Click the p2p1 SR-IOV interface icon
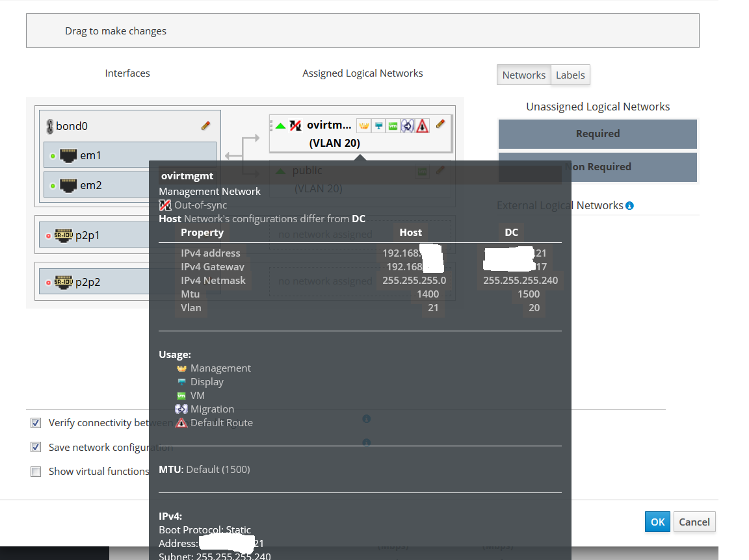The width and height of the screenshot is (749, 560). tap(63, 235)
